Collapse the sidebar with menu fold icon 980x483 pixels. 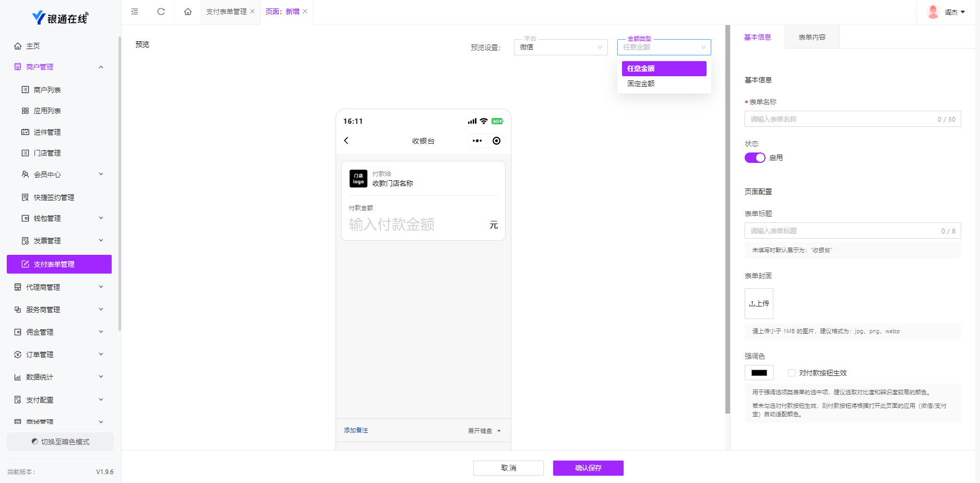pyautogui.click(x=135, y=11)
